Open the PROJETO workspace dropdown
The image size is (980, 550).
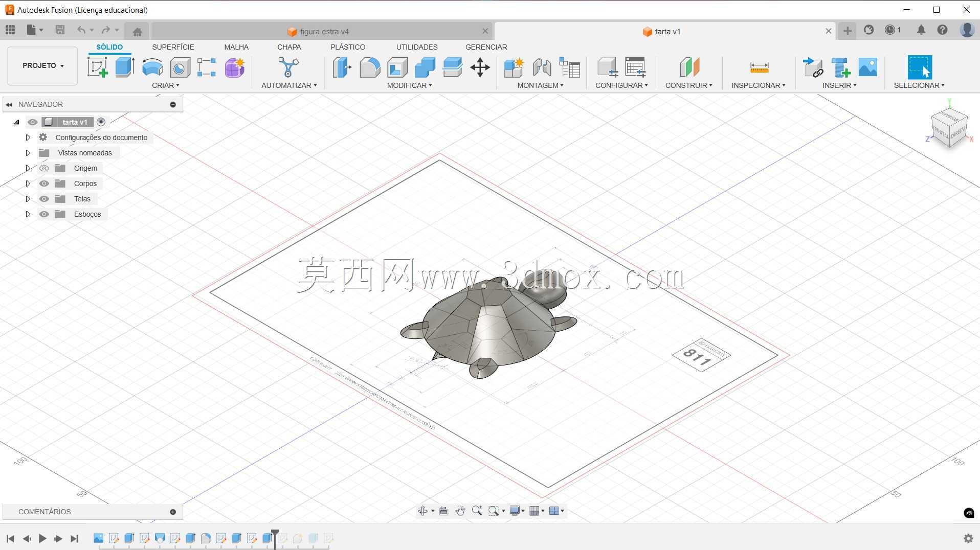click(x=42, y=65)
